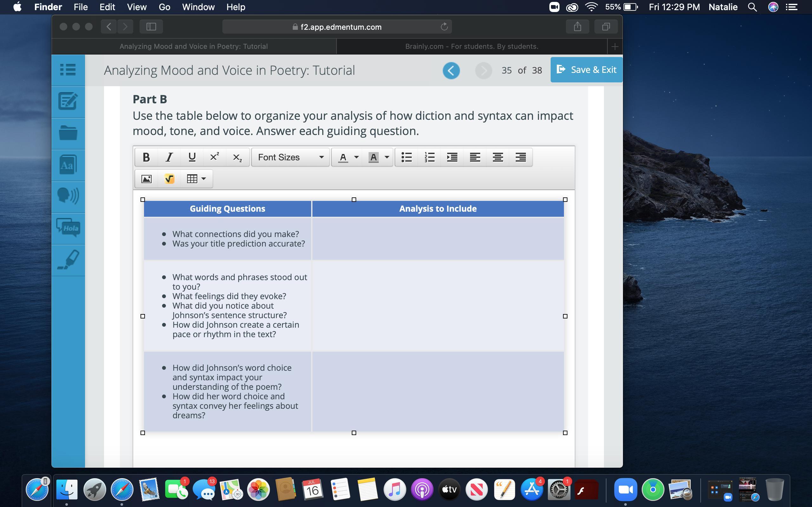
Task: Open the Font Sizes dropdown
Action: [290, 157]
